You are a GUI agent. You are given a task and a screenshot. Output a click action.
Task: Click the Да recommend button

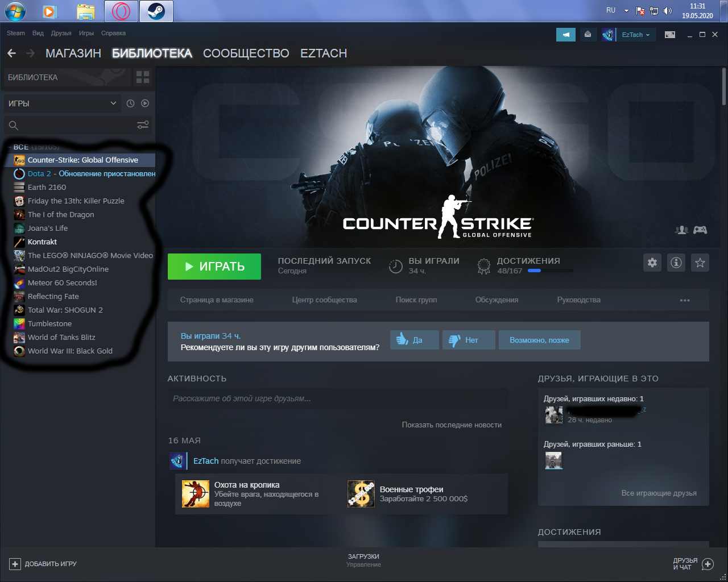click(415, 340)
